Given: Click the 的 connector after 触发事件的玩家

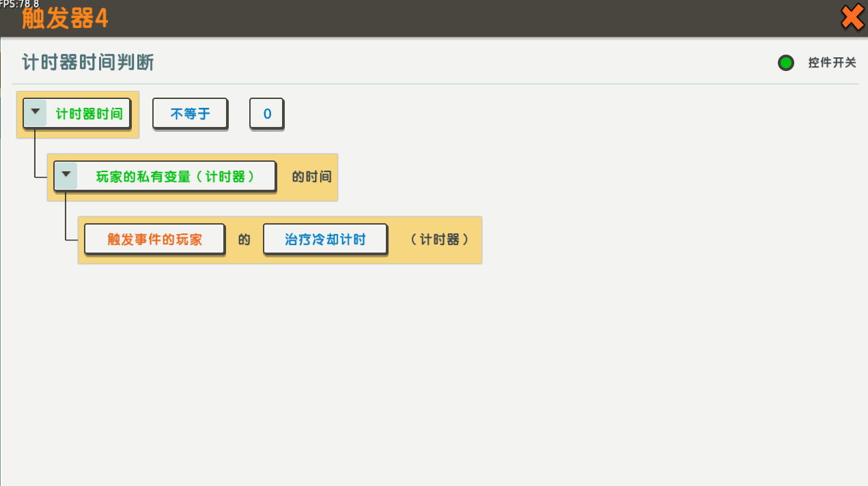Looking at the screenshot, I should click(244, 240).
